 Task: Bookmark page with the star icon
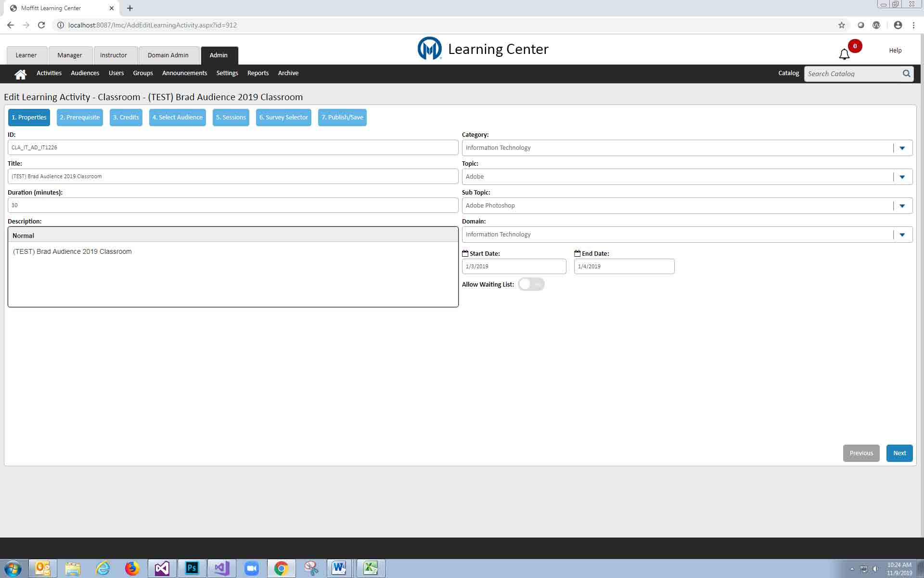click(841, 25)
